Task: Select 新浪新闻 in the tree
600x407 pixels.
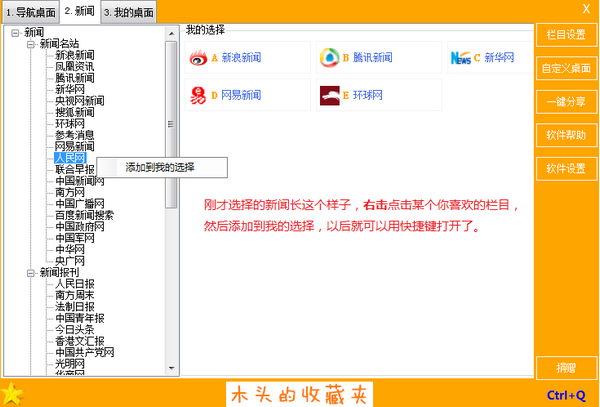Action: (75, 55)
